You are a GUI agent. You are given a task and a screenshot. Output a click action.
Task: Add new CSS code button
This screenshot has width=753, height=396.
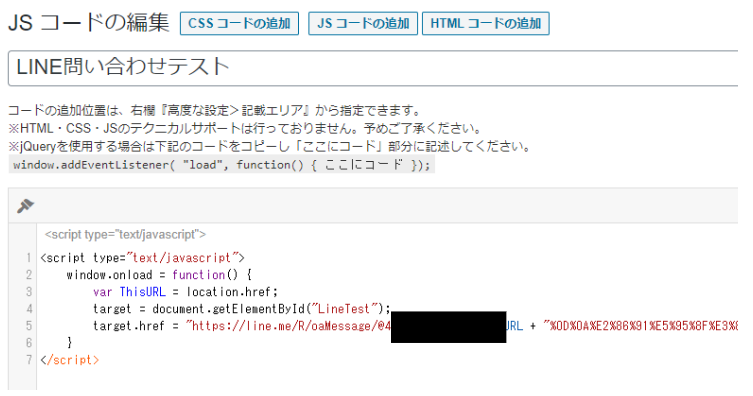click(x=239, y=24)
